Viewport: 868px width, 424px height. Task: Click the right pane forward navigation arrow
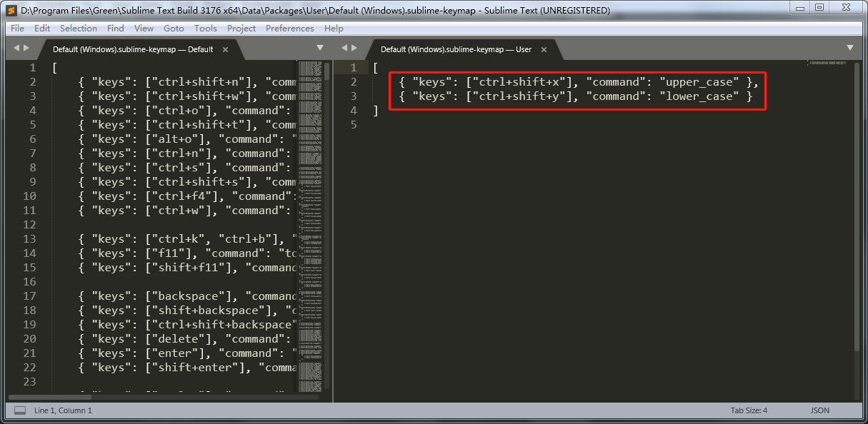[x=354, y=47]
